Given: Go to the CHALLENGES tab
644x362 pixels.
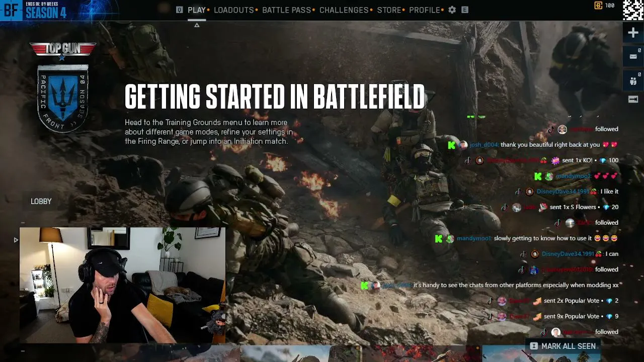Looking at the screenshot, I should 344,10.
